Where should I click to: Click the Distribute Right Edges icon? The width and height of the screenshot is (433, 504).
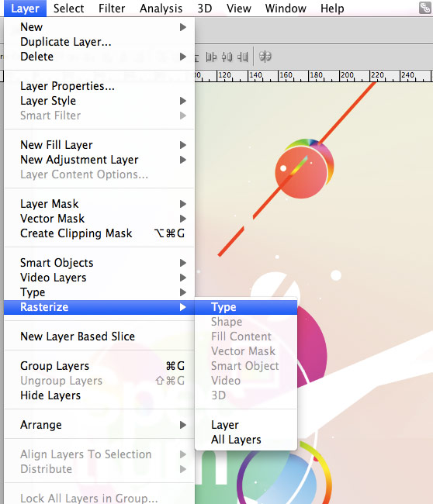click(x=243, y=57)
